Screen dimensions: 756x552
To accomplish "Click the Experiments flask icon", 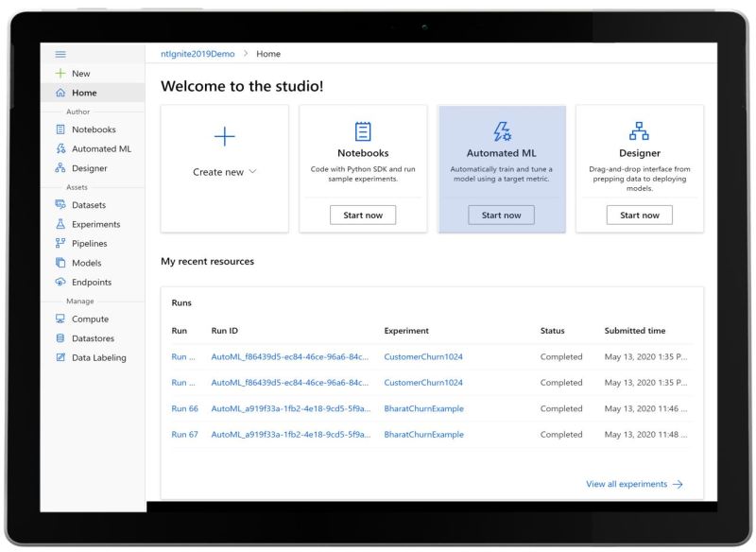I will pos(60,224).
